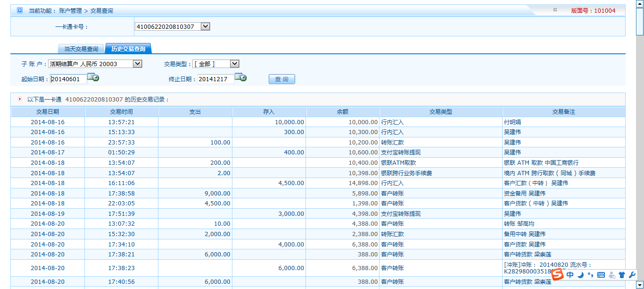Viewport: 644px width, 289px height.
Task: Click the Sogou keyboard icon
Action: point(601,275)
